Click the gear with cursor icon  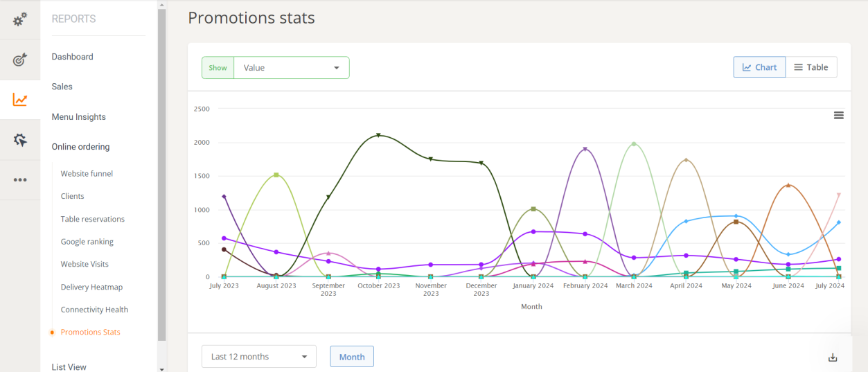click(20, 140)
